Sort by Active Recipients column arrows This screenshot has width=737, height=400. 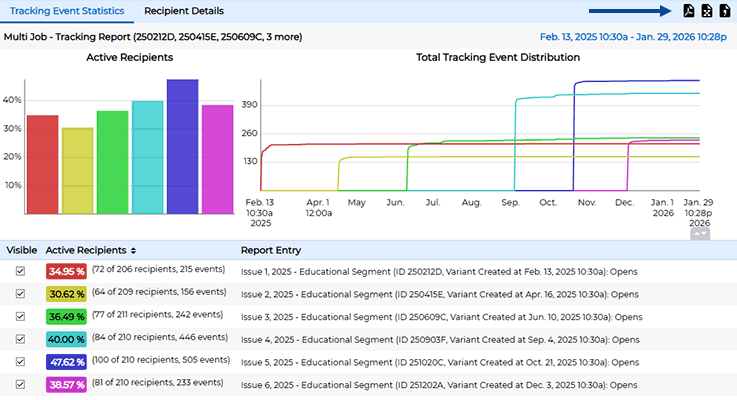pyautogui.click(x=133, y=250)
